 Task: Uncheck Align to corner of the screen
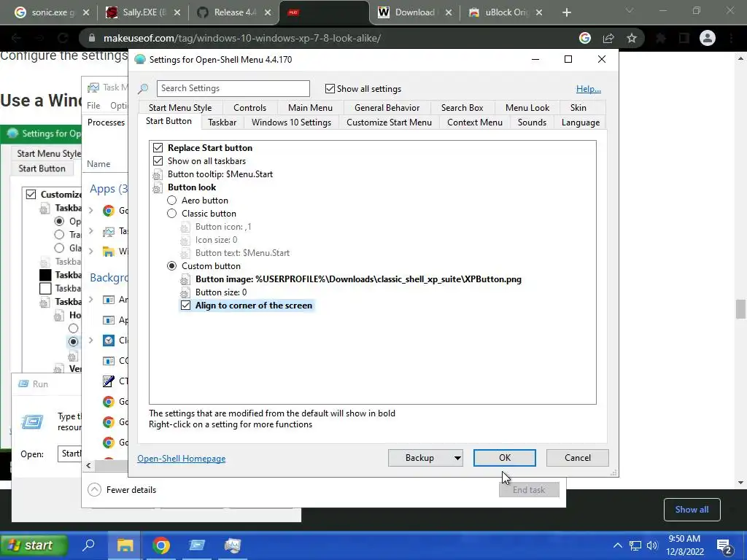tap(185, 306)
